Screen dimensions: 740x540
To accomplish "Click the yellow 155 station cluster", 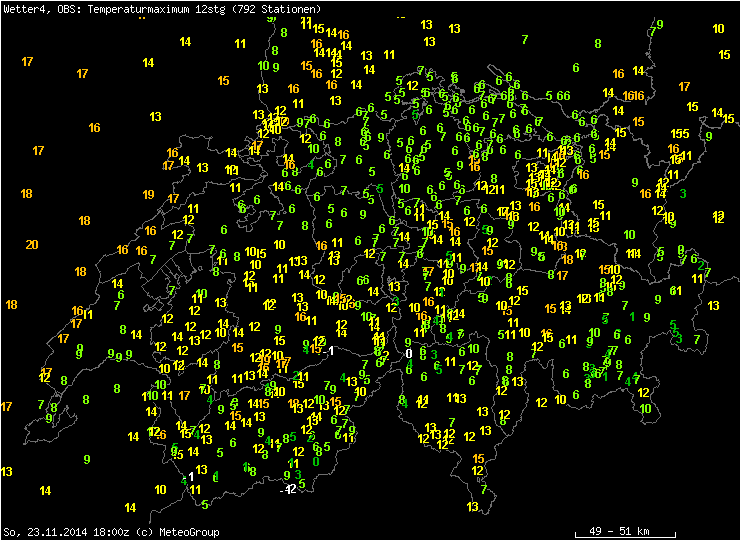I will coord(680,134).
